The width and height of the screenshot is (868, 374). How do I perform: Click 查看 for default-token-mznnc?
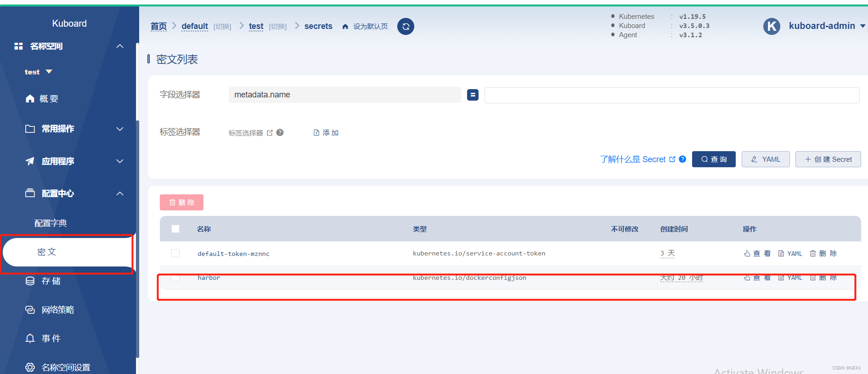pos(757,253)
